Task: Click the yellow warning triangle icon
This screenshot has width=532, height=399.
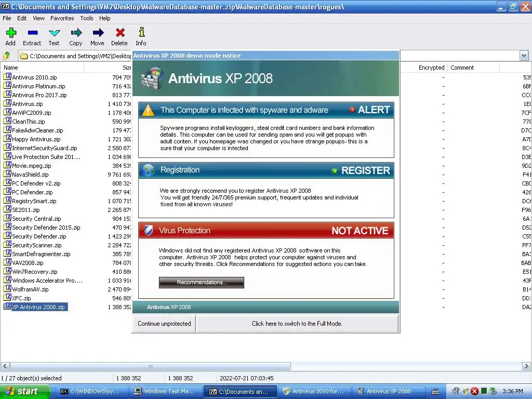Action: tap(148, 110)
